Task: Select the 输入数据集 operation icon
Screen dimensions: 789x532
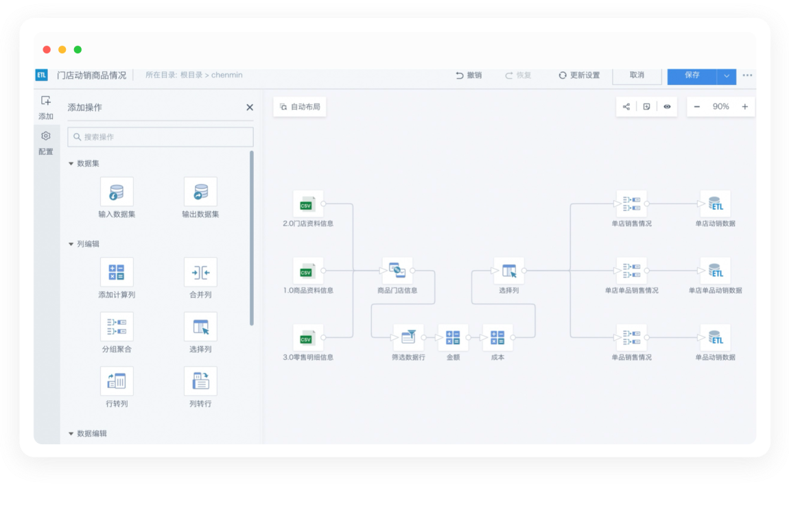Action: pyautogui.click(x=117, y=192)
